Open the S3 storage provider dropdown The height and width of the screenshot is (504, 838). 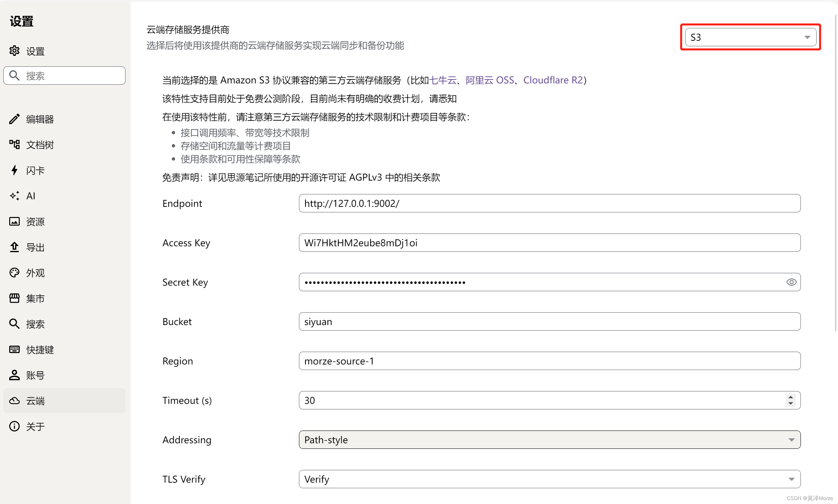coord(750,37)
